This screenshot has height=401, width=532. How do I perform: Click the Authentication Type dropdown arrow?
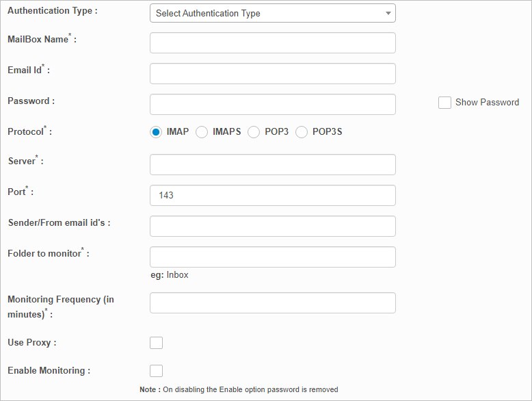point(388,13)
